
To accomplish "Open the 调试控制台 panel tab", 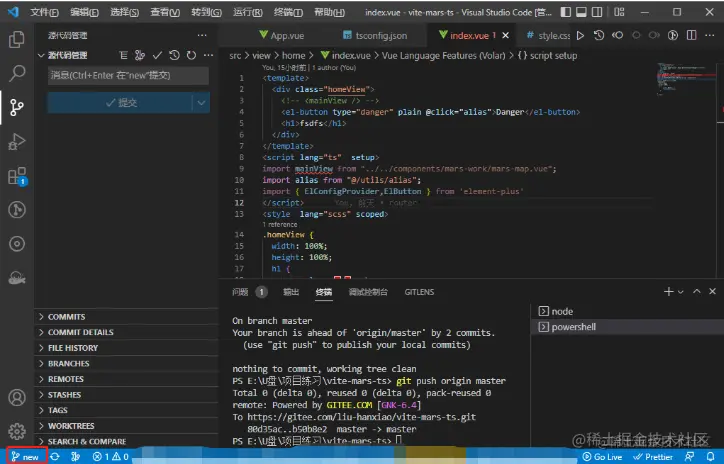I will coord(368,292).
